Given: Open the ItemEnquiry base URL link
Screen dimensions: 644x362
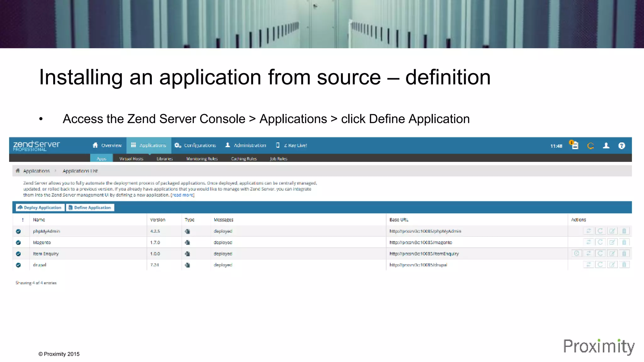Looking at the screenshot, I should click(x=424, y=254).
